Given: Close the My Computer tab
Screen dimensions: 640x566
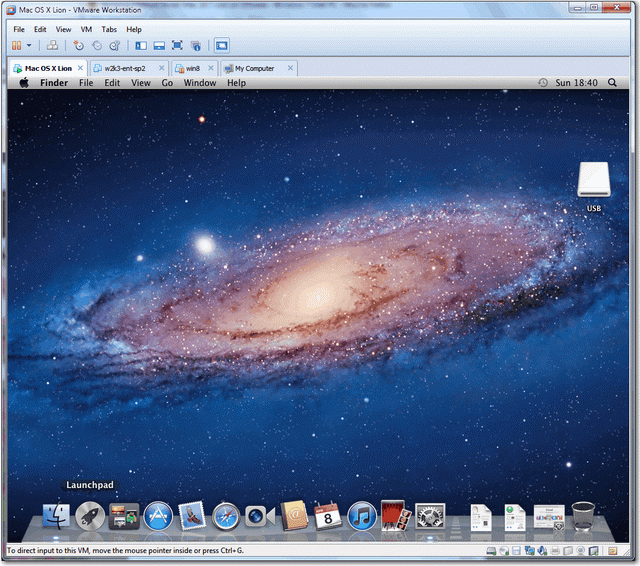Looking at the screenshot, I should click(x=290, y=68).
